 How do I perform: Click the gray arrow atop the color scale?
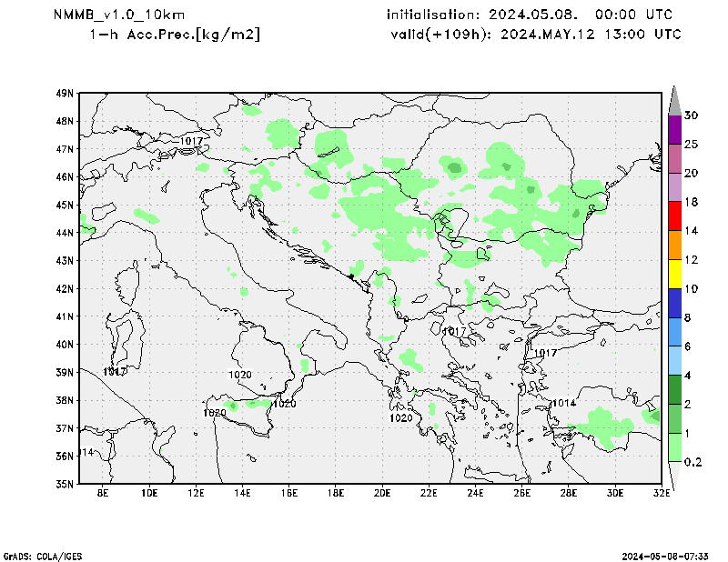pyautogui.click(x=674, y=101)
